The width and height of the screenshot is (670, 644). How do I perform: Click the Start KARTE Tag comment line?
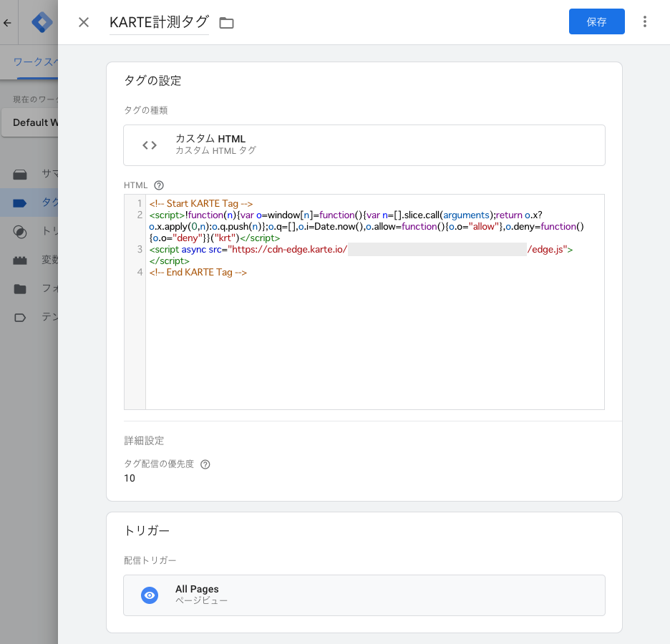point(201,204)
